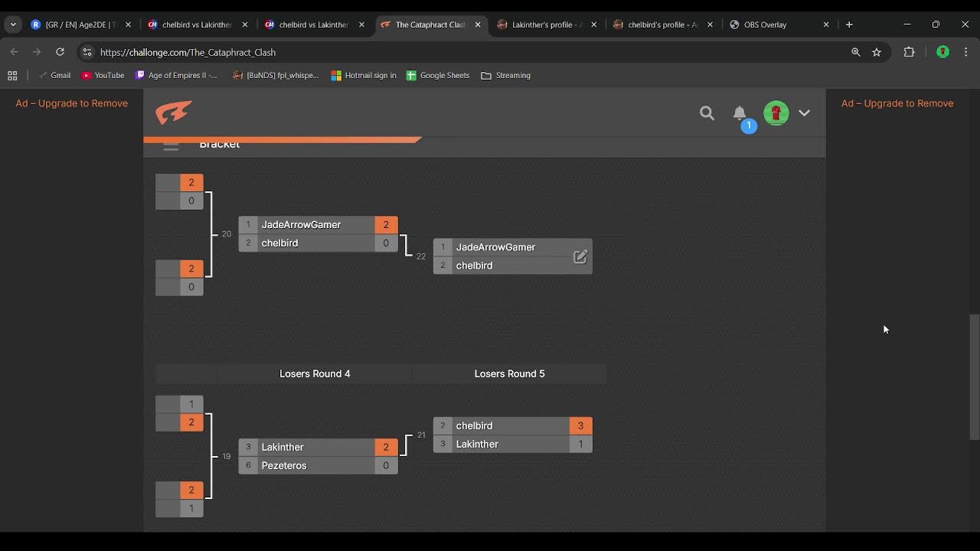Open a new browser tab
The height and width of the screenshot is (551, 980).
pos(849,24)
